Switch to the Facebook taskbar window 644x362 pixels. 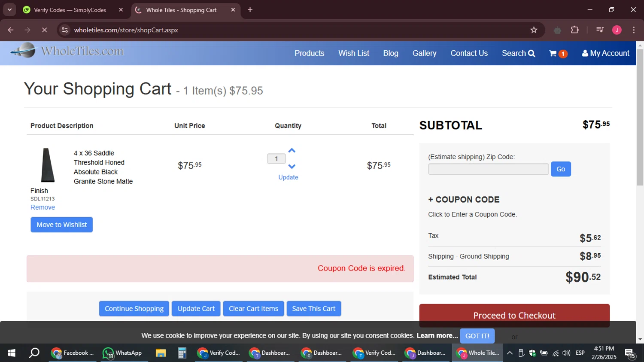point(73,353)
